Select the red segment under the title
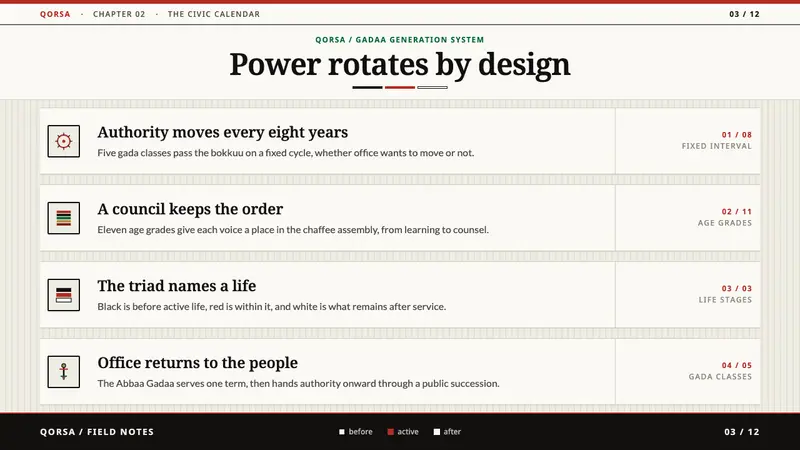The height and width of the screenshot is (450, 800). [400, 88]
